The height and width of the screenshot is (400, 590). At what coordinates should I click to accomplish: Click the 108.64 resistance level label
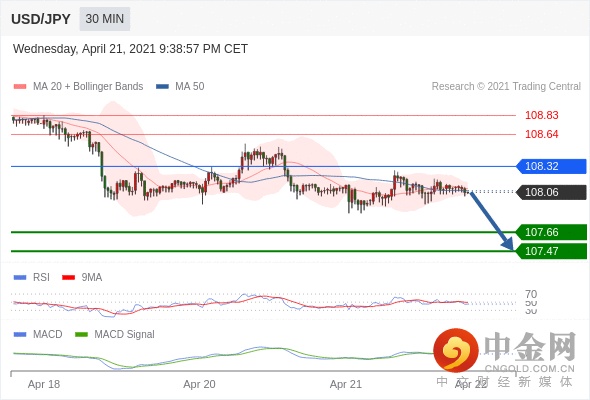click(x=541, y=134)
